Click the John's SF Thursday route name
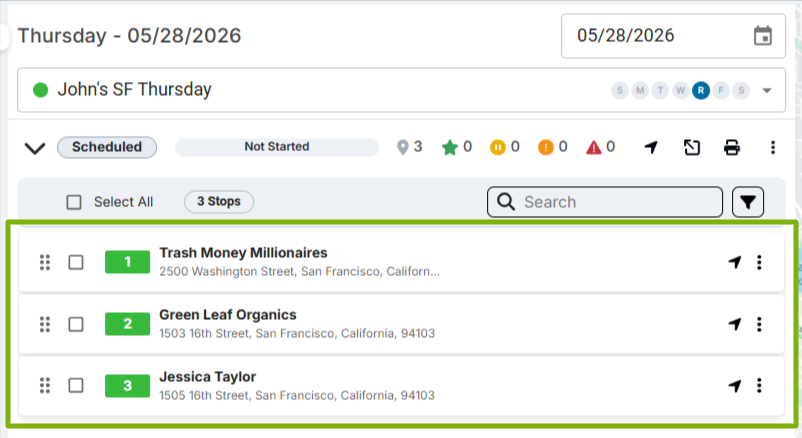 coord(134,90)
